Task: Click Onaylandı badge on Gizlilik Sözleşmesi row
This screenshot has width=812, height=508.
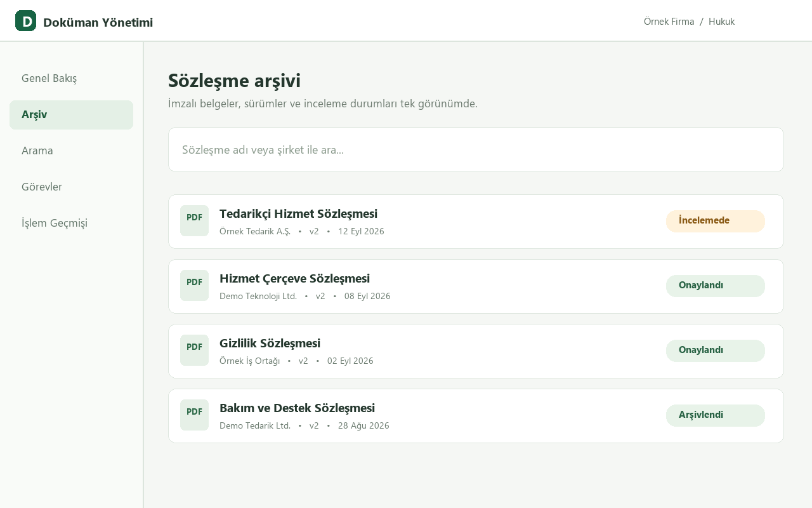Action: [x=716, y=351]
